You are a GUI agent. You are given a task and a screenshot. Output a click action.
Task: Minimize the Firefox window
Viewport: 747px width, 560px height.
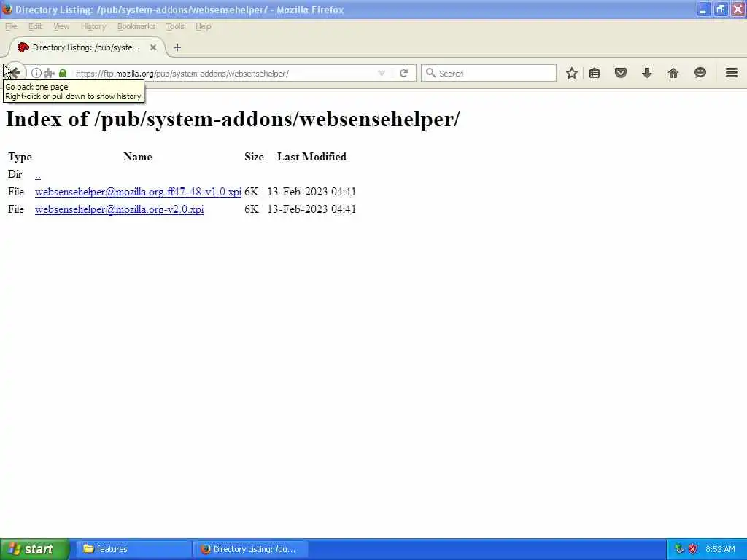(x=703, y=9)
